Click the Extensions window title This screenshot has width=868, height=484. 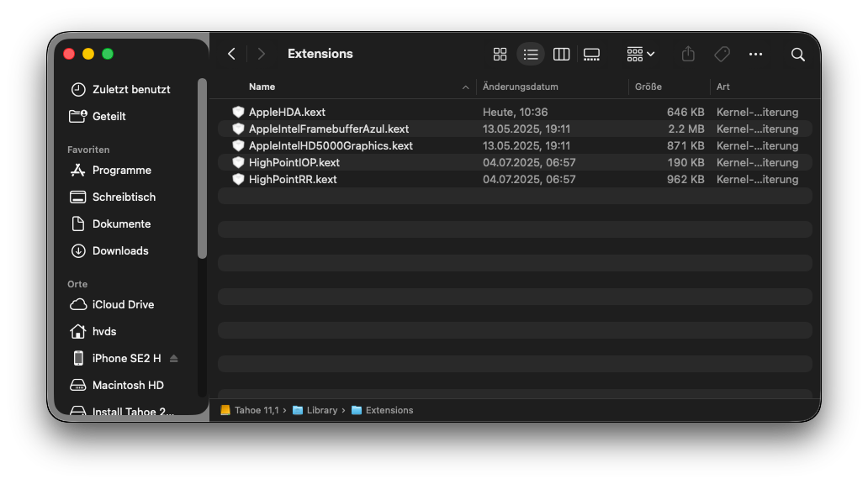(320, 54)
